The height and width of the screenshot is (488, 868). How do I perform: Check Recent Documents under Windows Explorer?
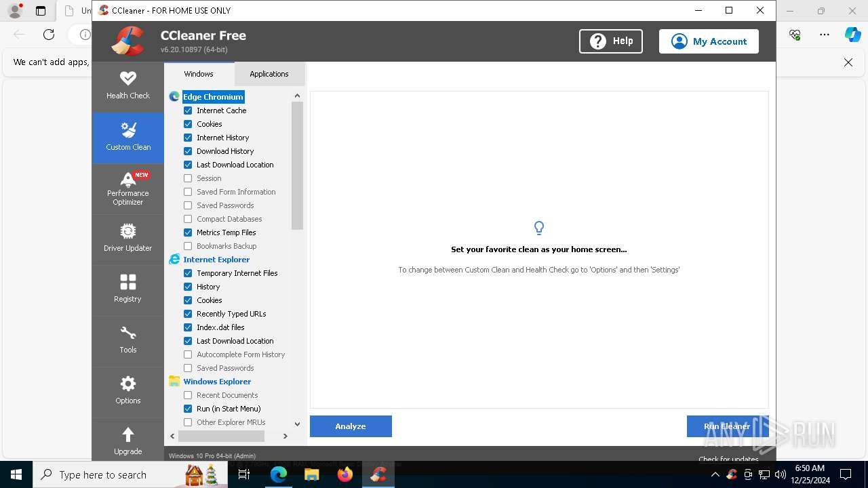[188, 395]
